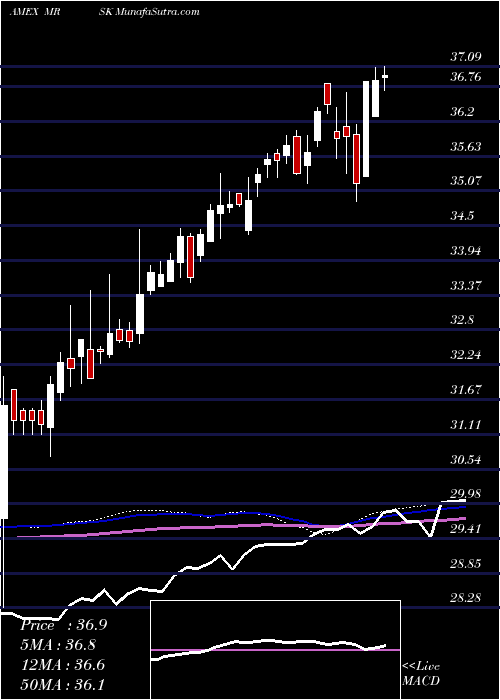Click the 50MA : 36.1 readout
This screenshot has width=500, height=700.
62,684
